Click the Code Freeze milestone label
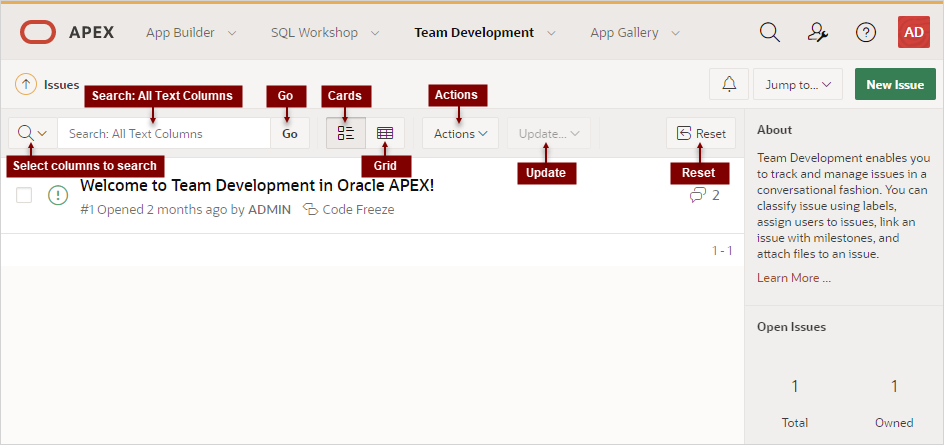944x445 pixels. pyautogui.click(x=358, y=210)
